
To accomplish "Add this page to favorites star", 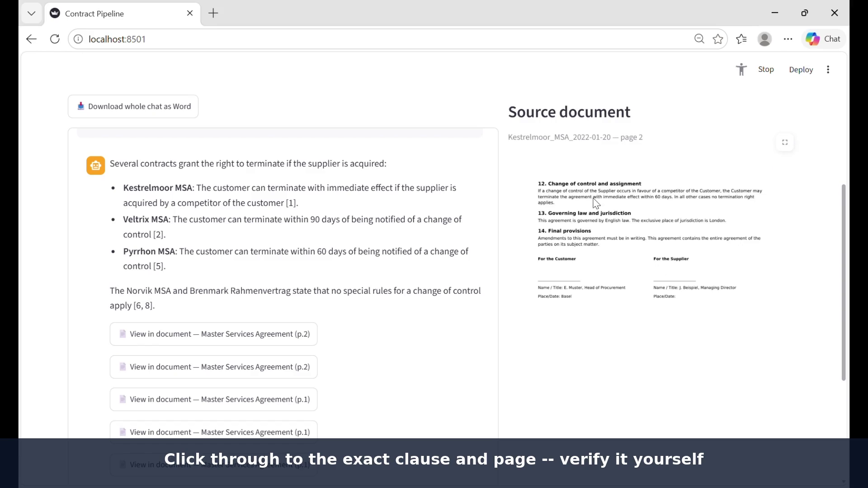I will [x=718, y=39].
